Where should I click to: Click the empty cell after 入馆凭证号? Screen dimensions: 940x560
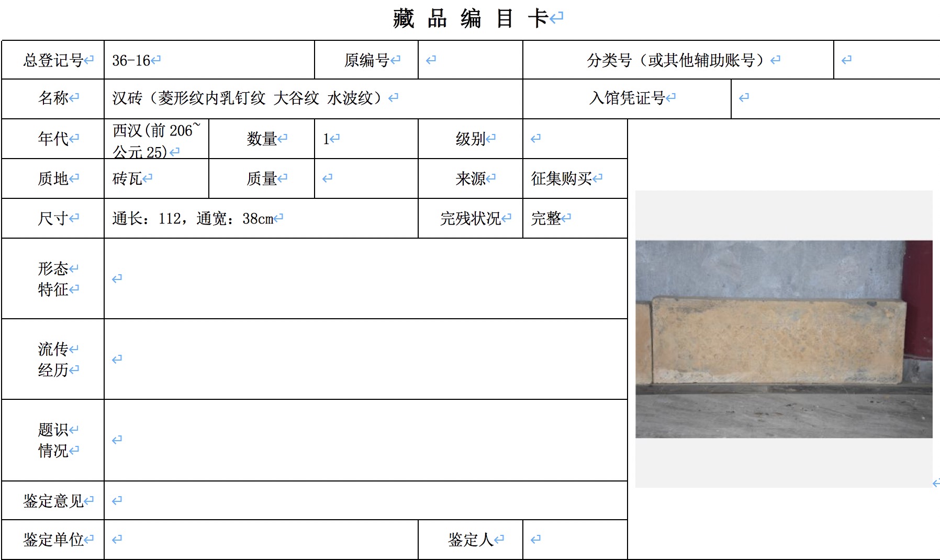pos(835,98)
